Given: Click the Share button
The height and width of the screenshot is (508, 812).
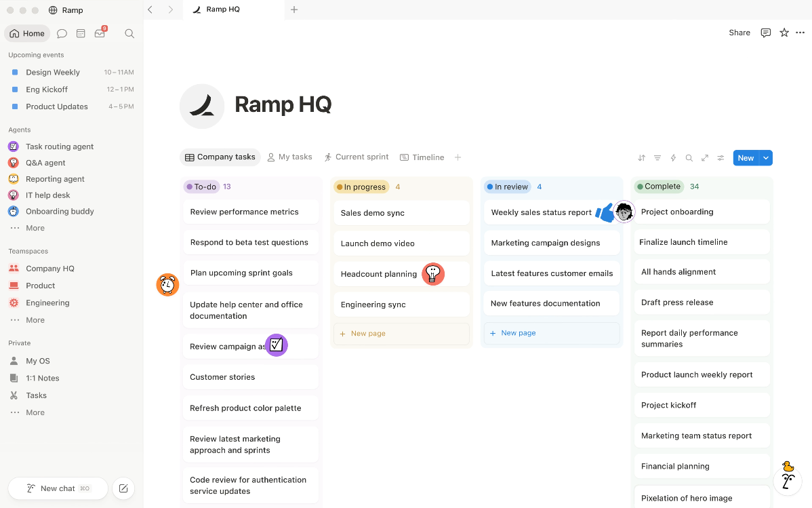Looking at the screenshot, I should (739, 33).
